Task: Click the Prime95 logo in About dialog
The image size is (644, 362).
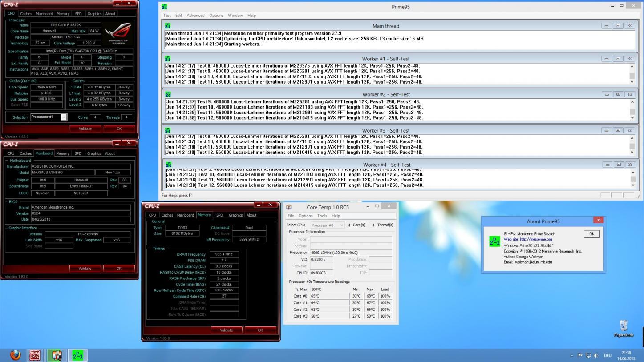Action: pos(494,241)
